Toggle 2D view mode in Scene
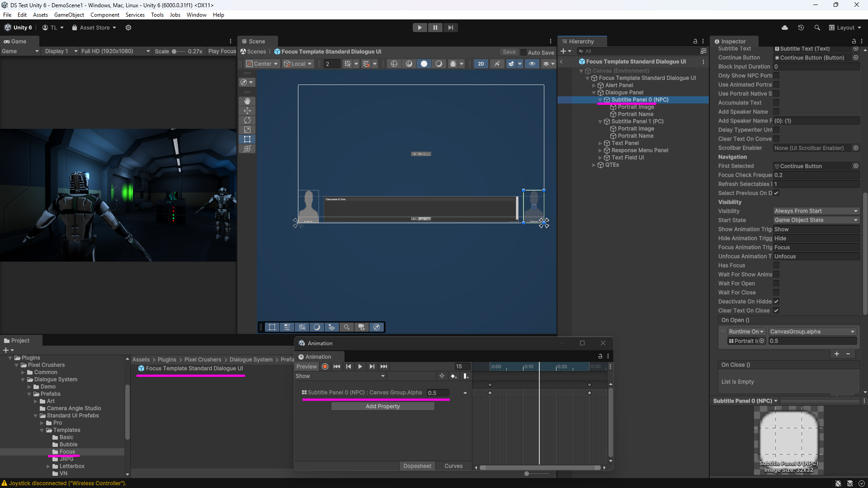The width and height of the screenshot is (868, 488). coord(481,64)
